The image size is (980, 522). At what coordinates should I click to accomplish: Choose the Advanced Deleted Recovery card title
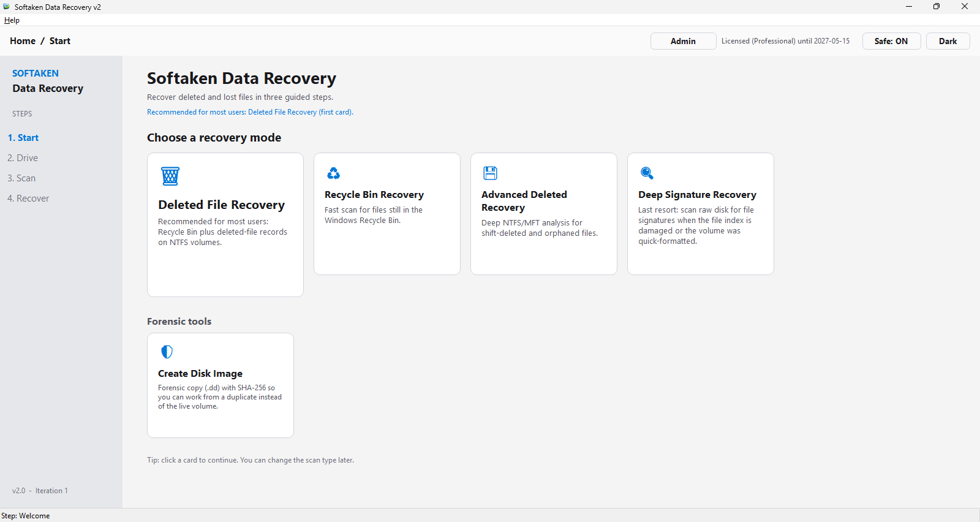(524, 201)
